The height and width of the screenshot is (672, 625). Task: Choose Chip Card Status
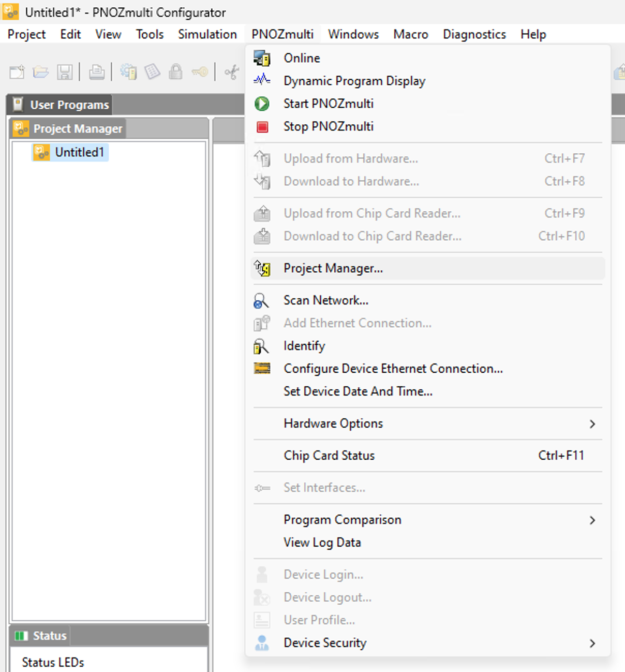coord(427,456)
